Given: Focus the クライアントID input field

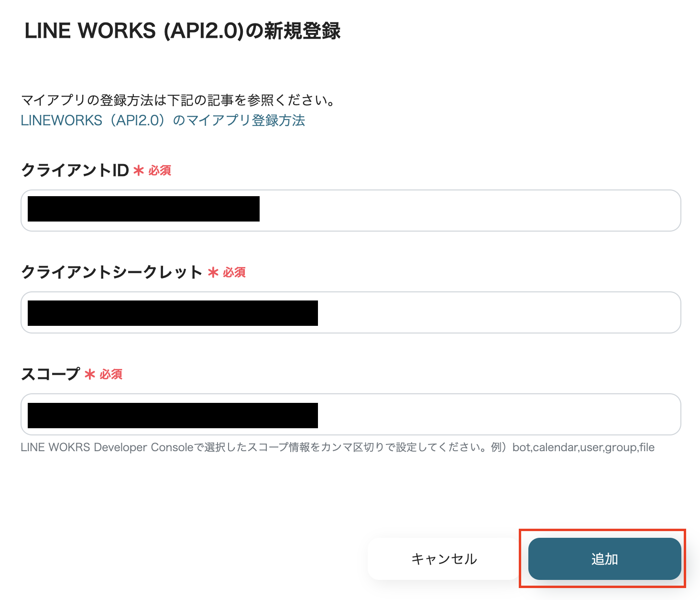Looking at the screenshot, I should coord(351,211).
